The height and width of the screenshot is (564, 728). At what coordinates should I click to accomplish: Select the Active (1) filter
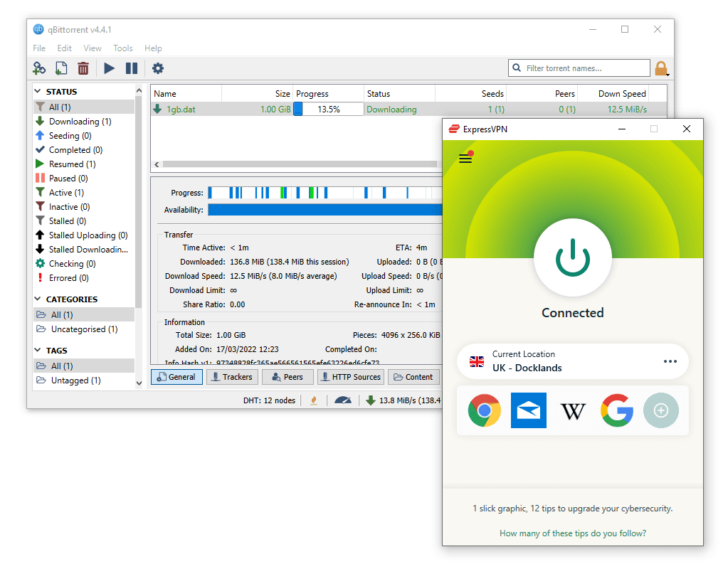pos(84,192)
